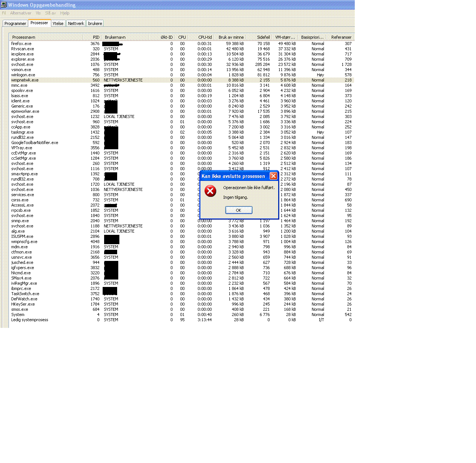Open the Ytelse tab
This screenshot has width=476, height=463.
(x=58, y=23)
